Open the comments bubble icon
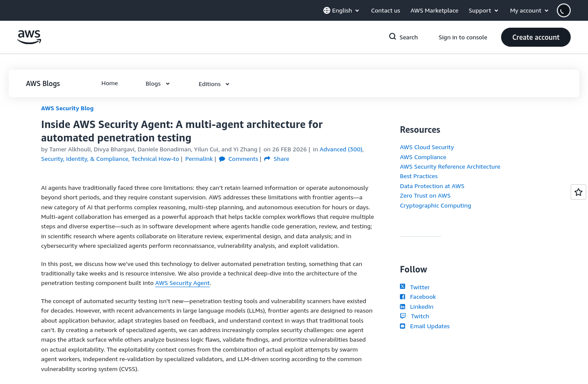 coord(222,159)
